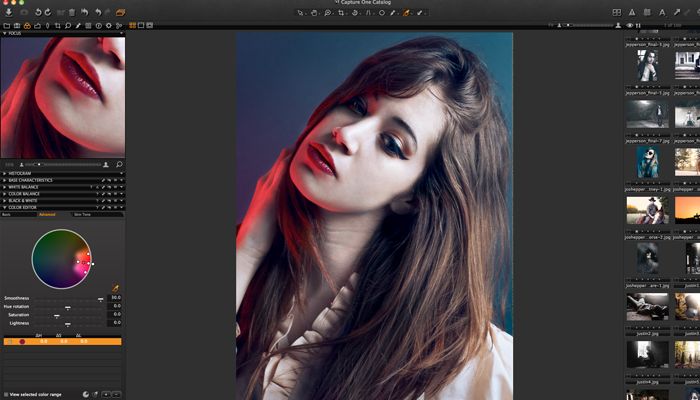Open the Capture camera tool tab
This screenshot has height=400, width=700.
click(17, 26)
